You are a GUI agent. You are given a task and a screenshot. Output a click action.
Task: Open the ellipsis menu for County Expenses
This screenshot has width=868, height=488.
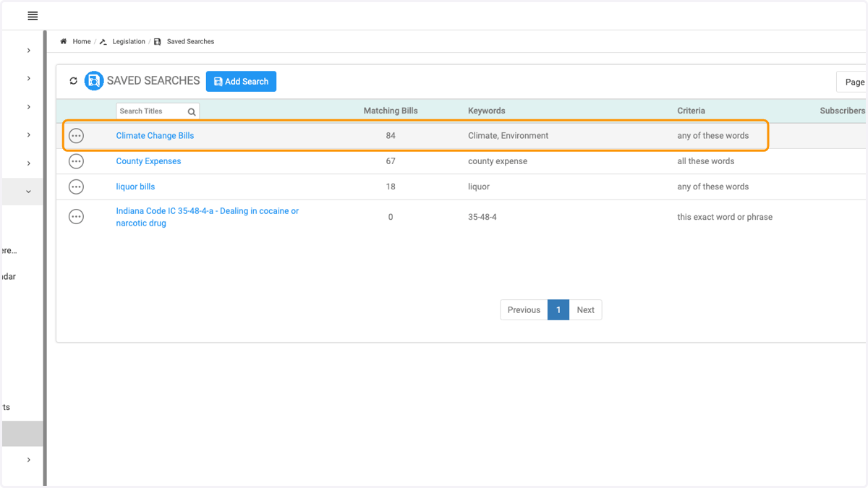click(x=76, y=161)
